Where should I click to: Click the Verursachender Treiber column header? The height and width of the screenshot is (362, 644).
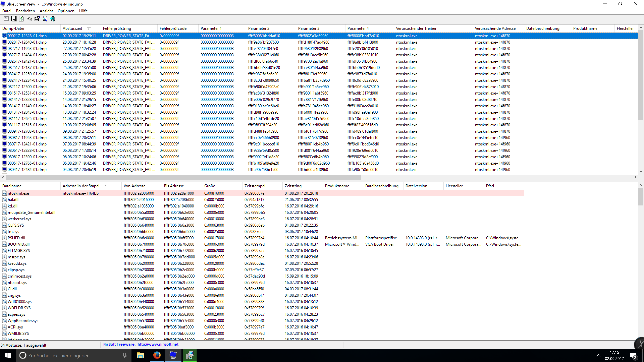pyautogui.click(x=416, y=28)
